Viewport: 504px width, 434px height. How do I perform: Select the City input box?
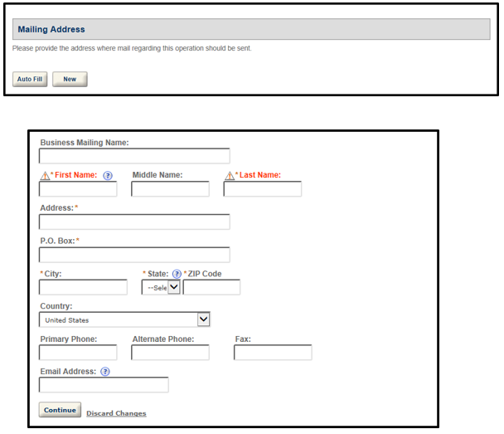(x=83, y=287)
